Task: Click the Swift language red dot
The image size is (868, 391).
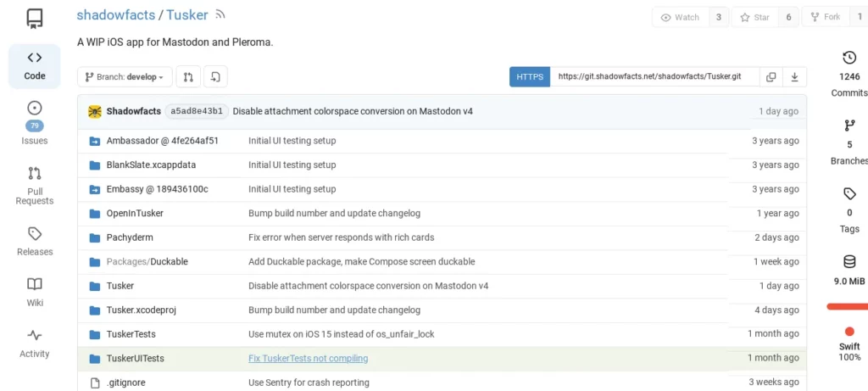Action: (849, 332)
